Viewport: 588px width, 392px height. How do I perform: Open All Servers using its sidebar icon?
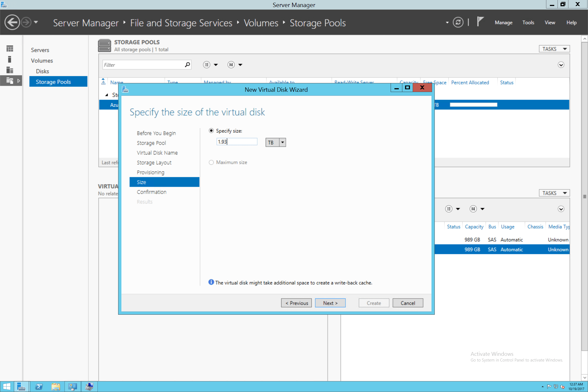(10, 70)
